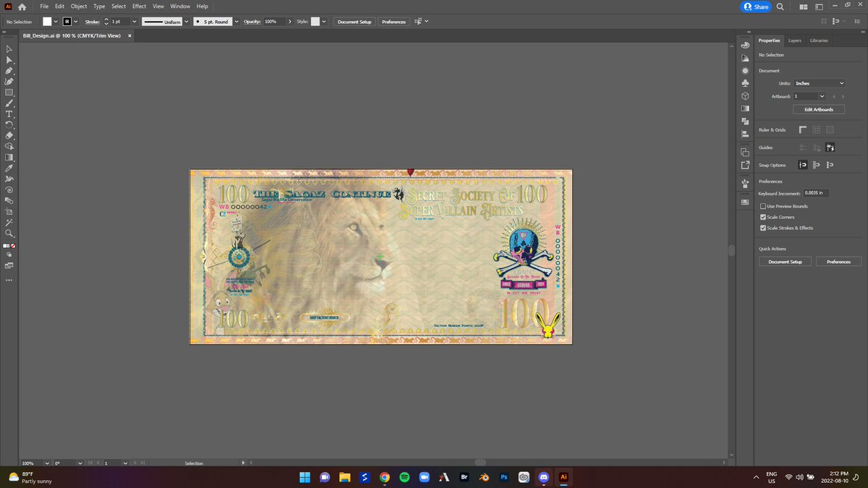Click Document Setup under Quick Actions
This screenshot has height=488, width=868.
[x=785, y=261]
